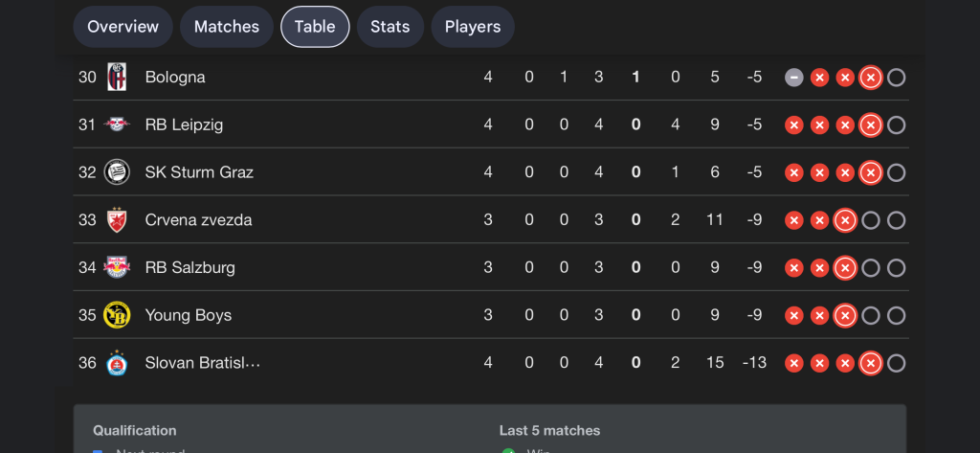Go to the Players tab
This screenshot has width=980, height=453.
473,27
